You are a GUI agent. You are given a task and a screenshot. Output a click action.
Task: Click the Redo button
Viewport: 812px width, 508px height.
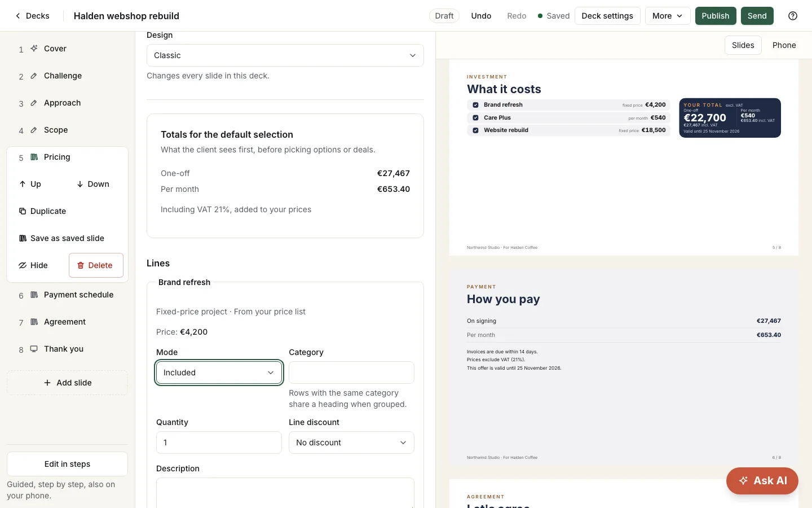click(x=517, y=16)
